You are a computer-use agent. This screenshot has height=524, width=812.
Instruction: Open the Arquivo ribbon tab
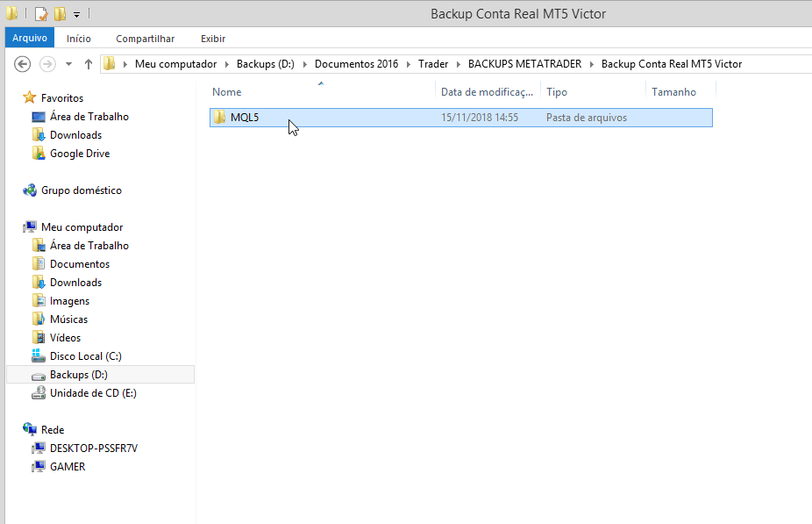pyautogui.click(x=30, y=38)
